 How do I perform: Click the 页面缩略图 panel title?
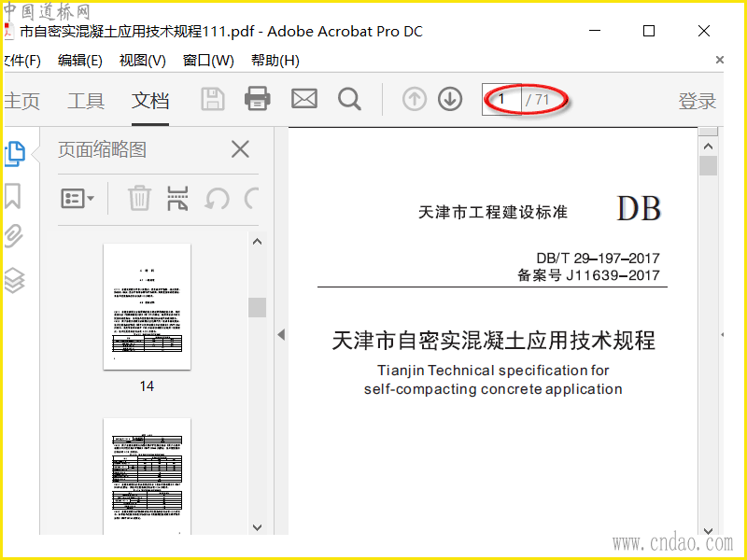(x=102, y=149)
